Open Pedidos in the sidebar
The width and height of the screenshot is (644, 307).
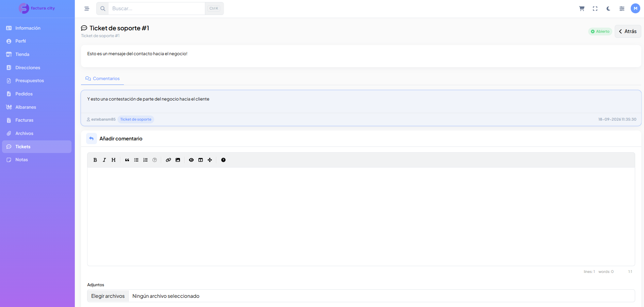37,94
